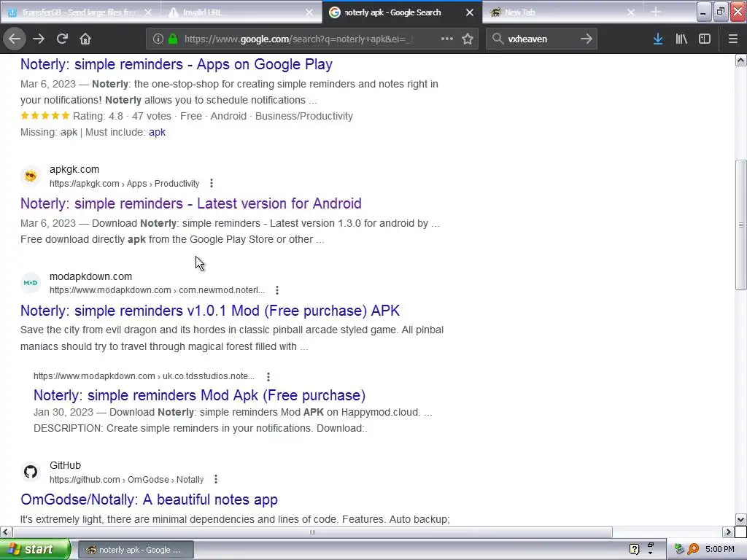Show site information icon
The height and width of the screenshot is (560, 747).
158,39
